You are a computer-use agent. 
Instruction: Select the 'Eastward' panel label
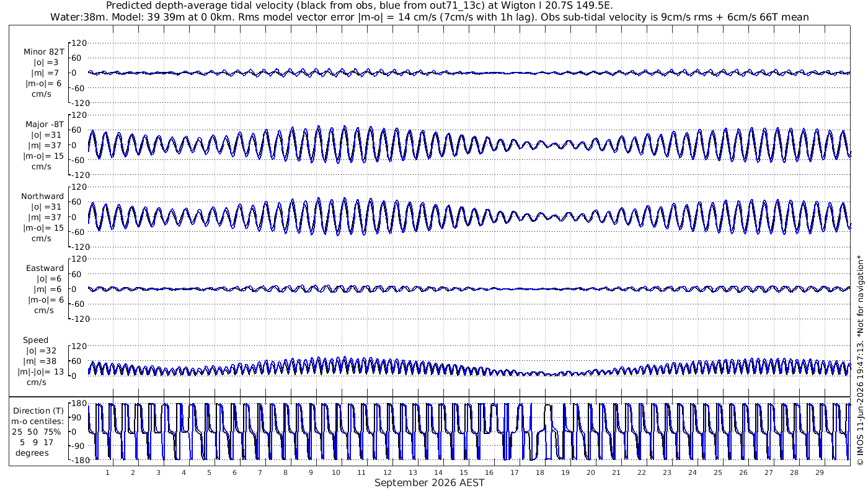click(x=45, y=268)
